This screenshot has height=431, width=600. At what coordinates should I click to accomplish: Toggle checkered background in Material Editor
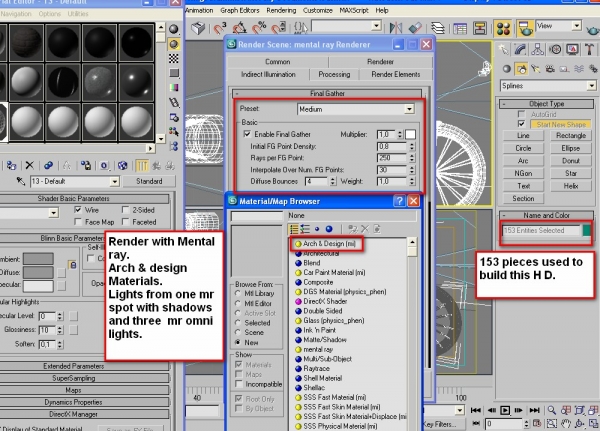pos(174,58)
